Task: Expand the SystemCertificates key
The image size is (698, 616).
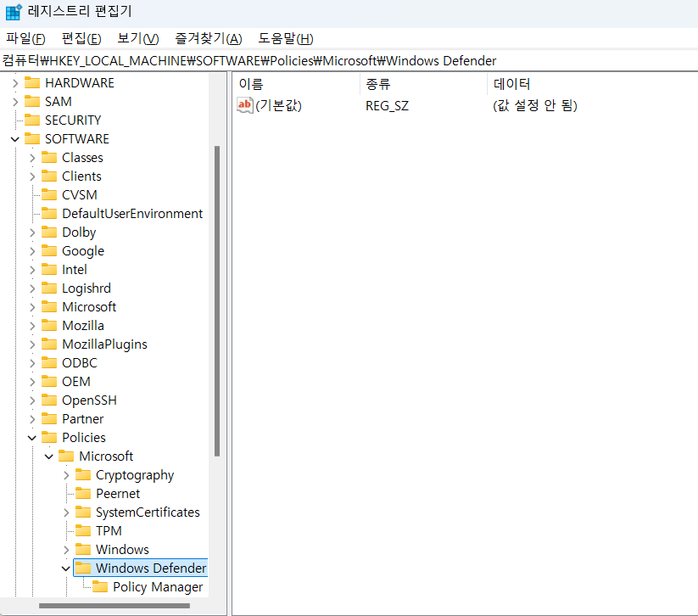Action: click(x=66, y=512)
